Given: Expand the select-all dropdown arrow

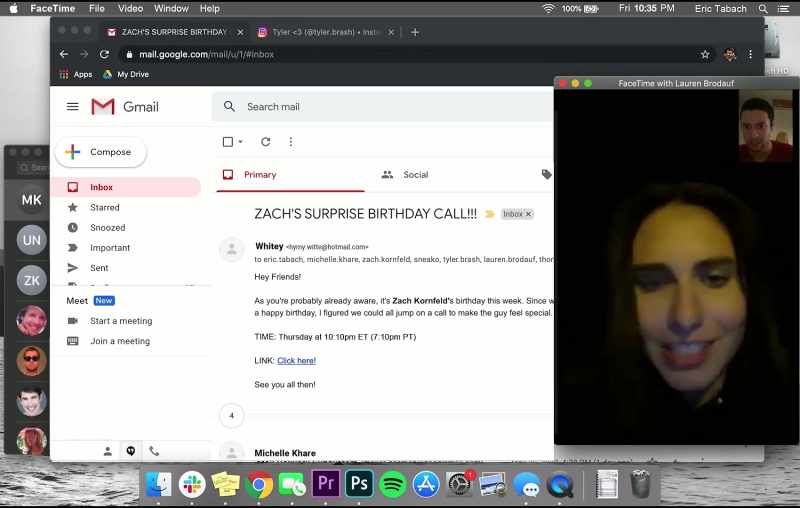Looking at the screenshot, I should (240, 142).
